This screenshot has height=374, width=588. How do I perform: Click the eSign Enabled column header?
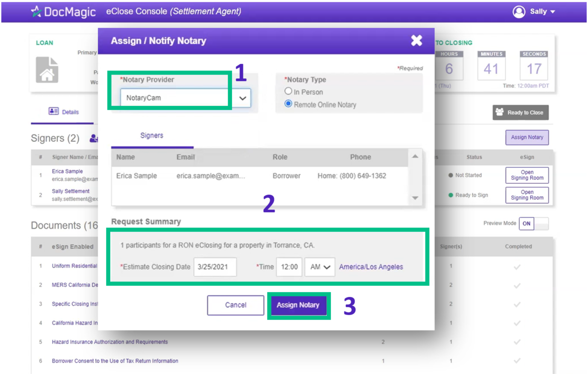point(73,247)
